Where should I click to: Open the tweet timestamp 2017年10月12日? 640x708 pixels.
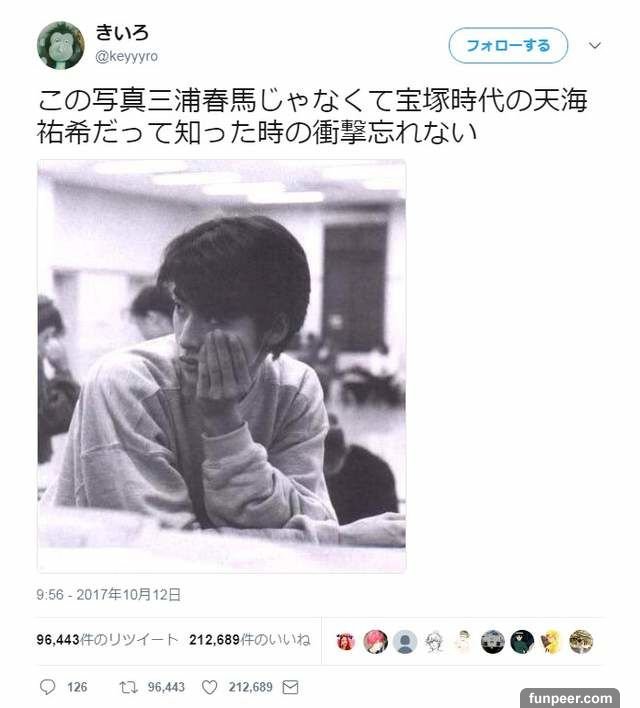(x=108, y=594)
